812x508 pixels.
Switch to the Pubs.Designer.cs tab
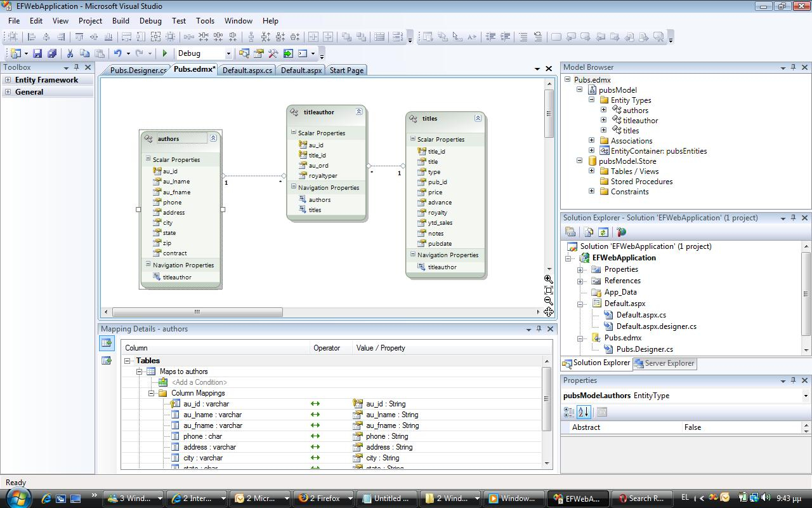click(x=138, y=70)
